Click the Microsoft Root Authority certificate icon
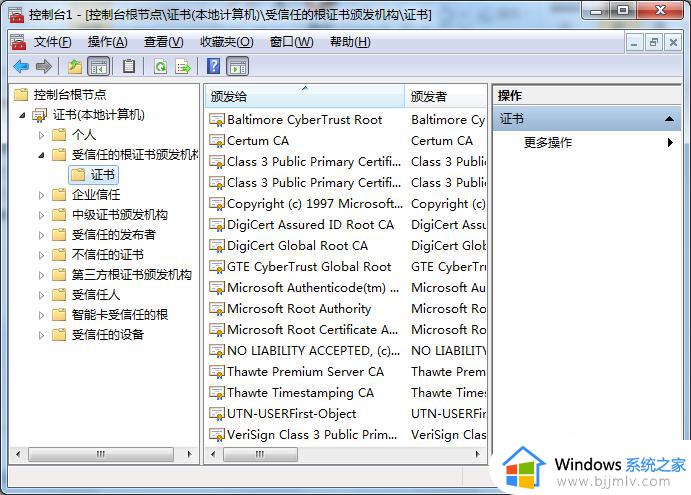This screenshot has height=495, width=691. click(217, 309)
